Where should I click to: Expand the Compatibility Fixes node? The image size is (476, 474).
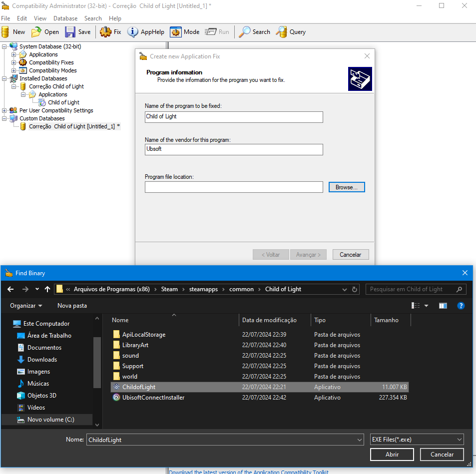point(13,62)
